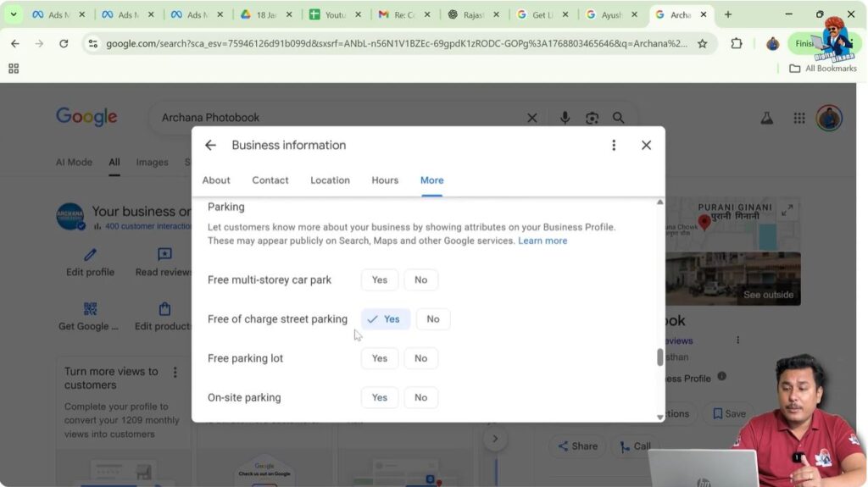The image size is (868, 487).
Task: Switch to the 18 Jan Drive tab
Action: tap(265, 15)
